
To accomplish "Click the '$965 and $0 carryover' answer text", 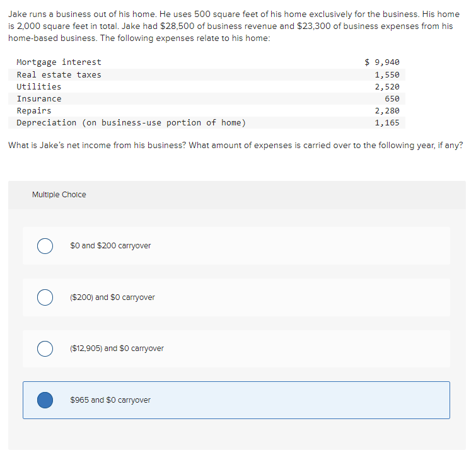I will pyautogui.click(x=110, y=400).
